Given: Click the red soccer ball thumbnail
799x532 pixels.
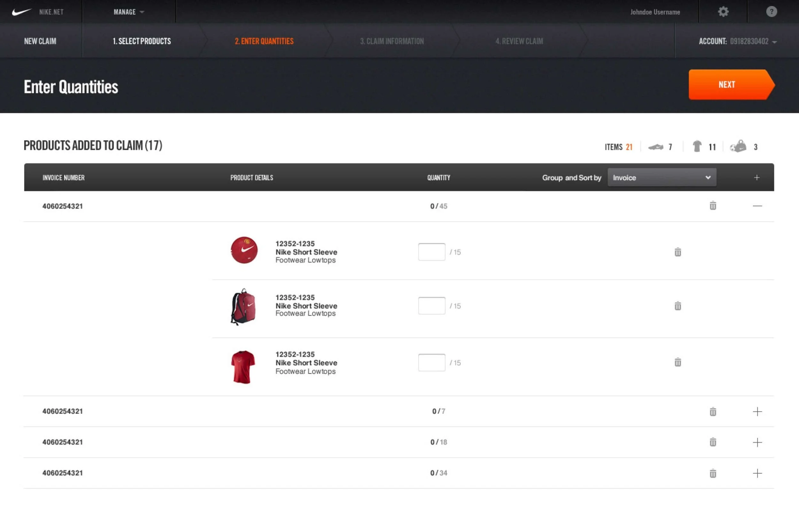Looking at the screenshot, I should [x=244, y=250].
